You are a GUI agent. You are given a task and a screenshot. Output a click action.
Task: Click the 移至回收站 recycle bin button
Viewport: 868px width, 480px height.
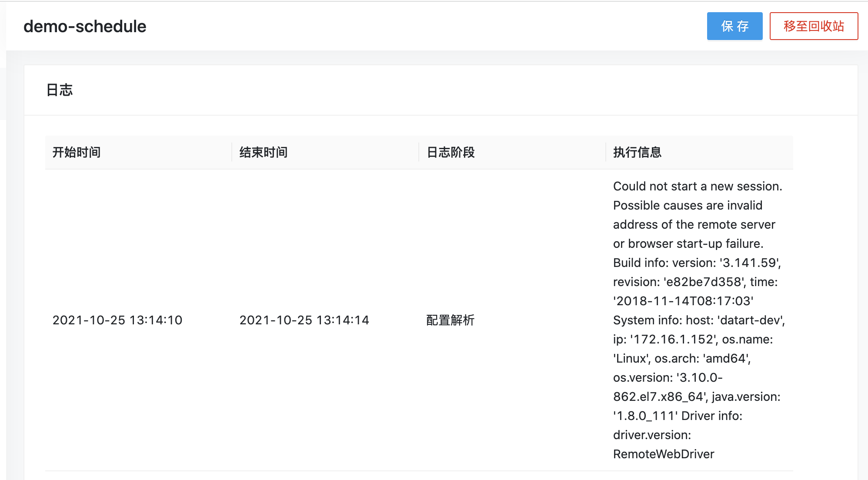pyautogui.click(x=814, y=26)
